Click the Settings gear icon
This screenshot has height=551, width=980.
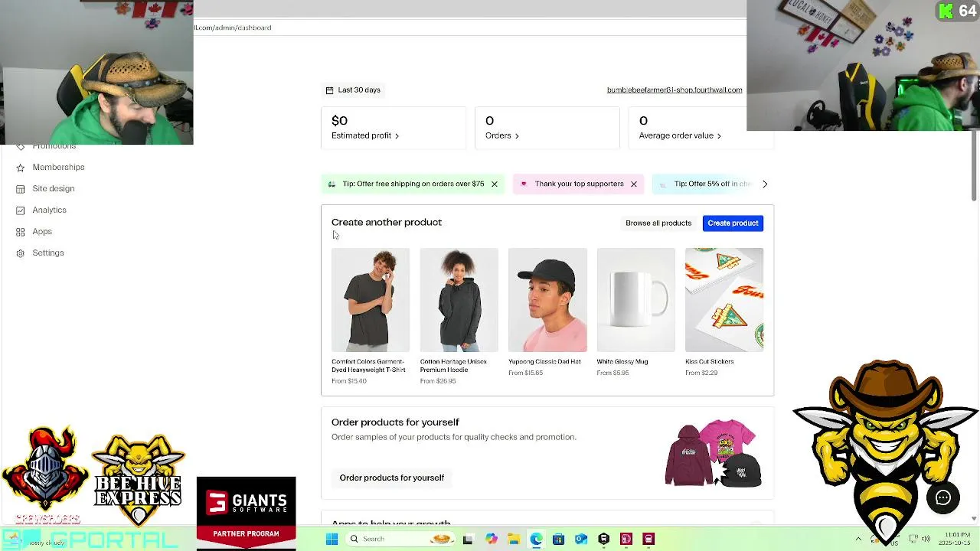[21, 253]
